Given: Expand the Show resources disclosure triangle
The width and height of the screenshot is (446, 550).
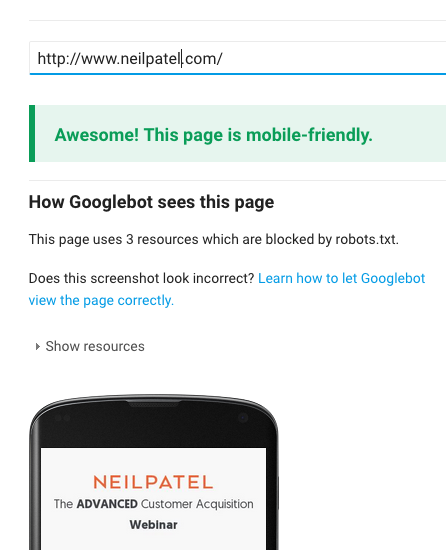Looking at the screenshot, I should coord(38,347).
